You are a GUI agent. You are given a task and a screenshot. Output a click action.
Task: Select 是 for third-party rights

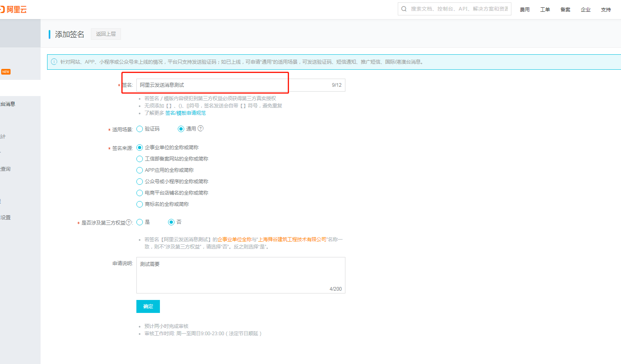(140, 222)
